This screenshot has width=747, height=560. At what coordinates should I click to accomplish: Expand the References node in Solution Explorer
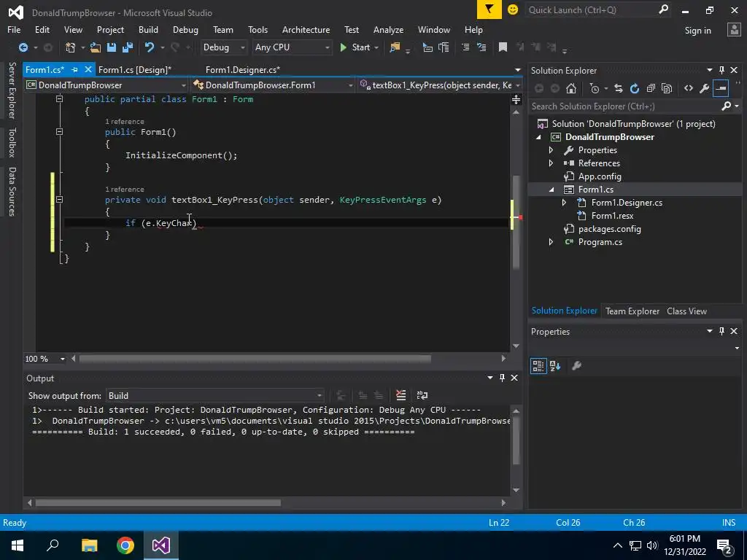coord(551,163)
